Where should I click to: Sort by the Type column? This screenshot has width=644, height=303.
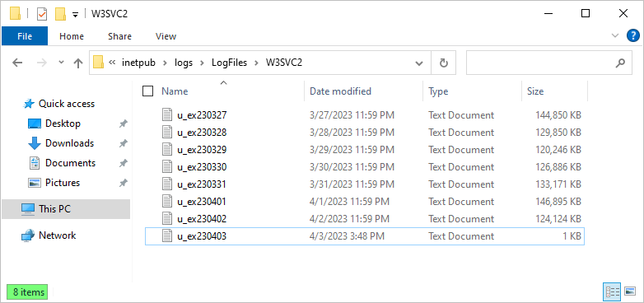tap(438, 91)
